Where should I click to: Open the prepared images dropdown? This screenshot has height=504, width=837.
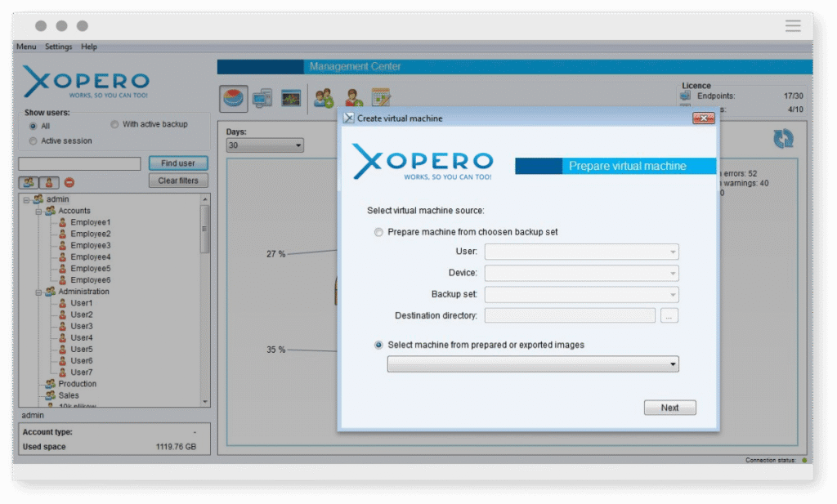pos(533,364)
